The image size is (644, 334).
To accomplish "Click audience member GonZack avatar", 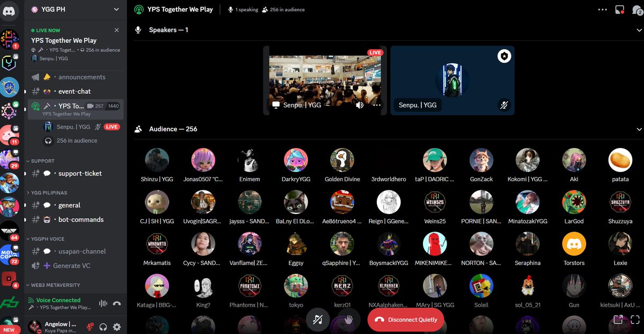I will click(x=481, y=160).
